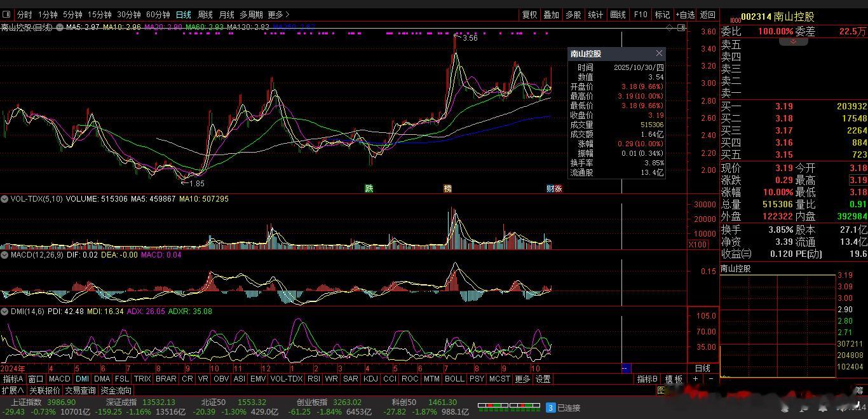Close the 南山控股 data popup
The image size is (868, 419).
659,53
